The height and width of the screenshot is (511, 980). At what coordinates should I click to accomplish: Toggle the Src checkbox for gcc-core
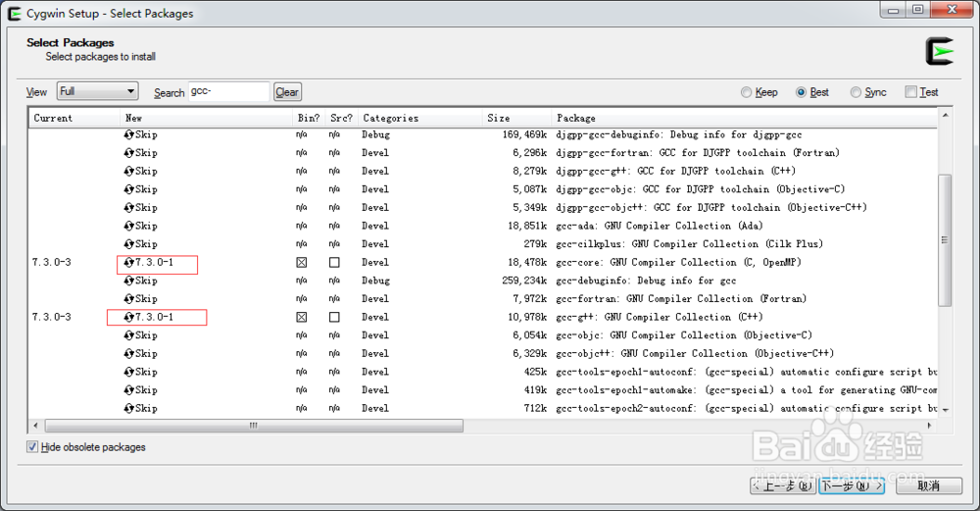(x=334, y=263)
